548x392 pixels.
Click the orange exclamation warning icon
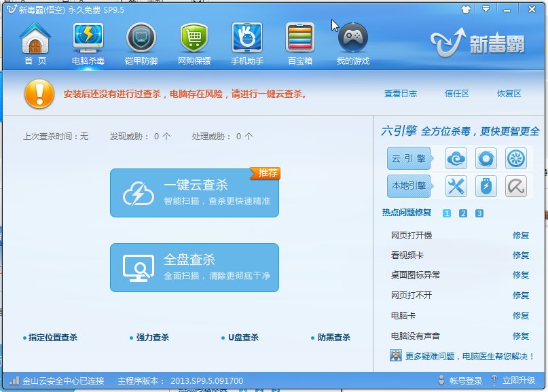(x=39, y=94)
